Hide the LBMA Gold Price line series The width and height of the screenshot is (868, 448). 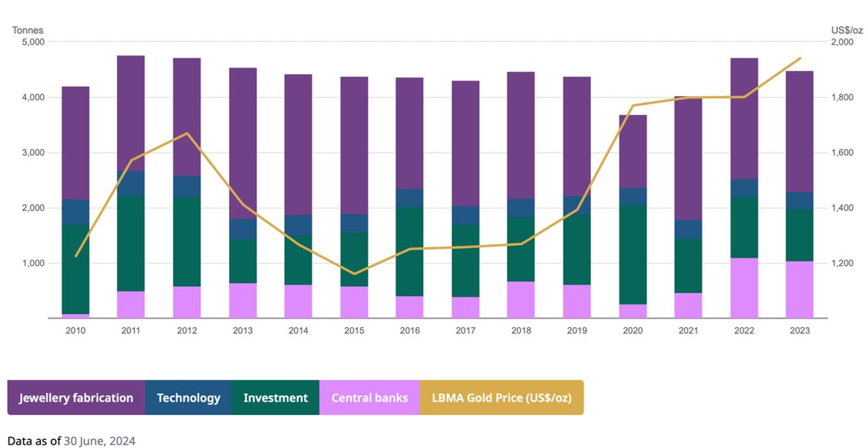point(501,397)
